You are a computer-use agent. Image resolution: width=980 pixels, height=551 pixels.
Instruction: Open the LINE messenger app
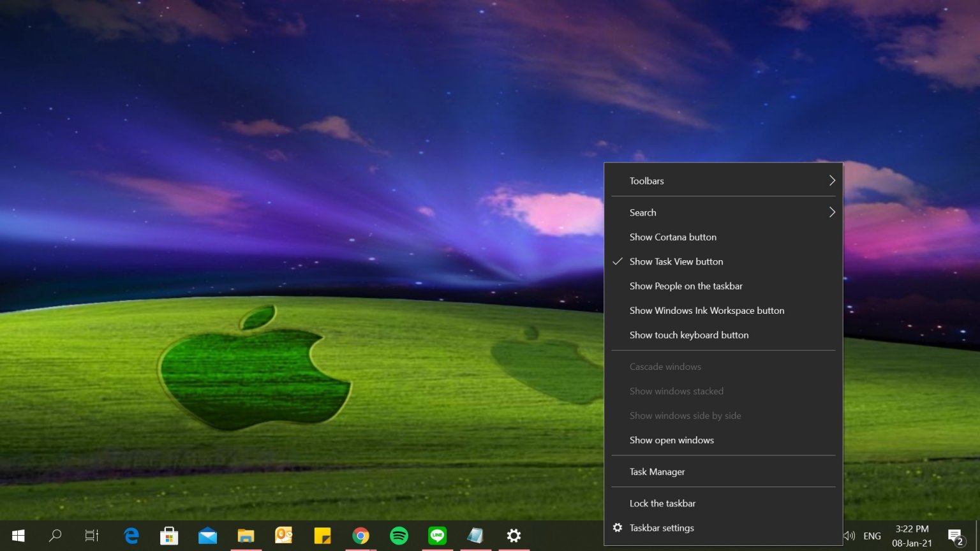(x=437, y=536)
